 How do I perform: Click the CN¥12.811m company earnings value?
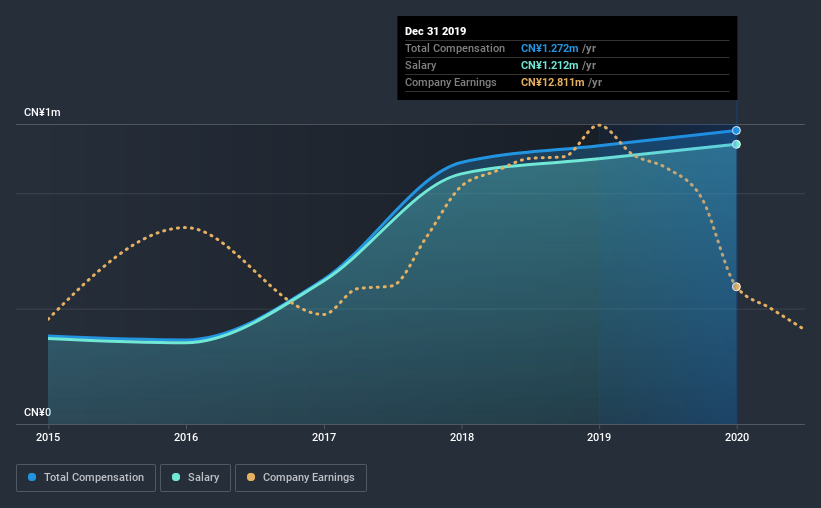point(552,83)
